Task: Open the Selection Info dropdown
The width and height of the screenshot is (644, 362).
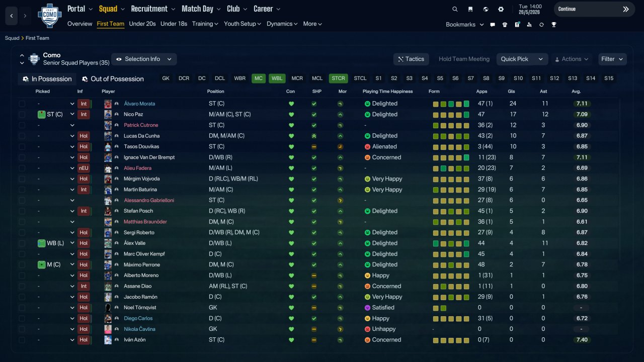Action: pyautogui.click(x=144, y=59)
